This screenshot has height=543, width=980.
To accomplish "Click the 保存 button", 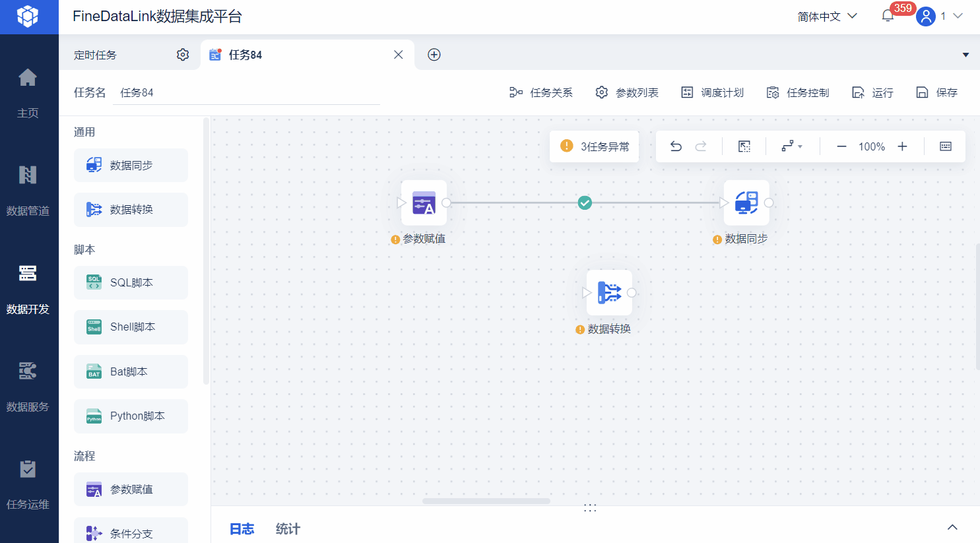I will [x=936, y=92].
